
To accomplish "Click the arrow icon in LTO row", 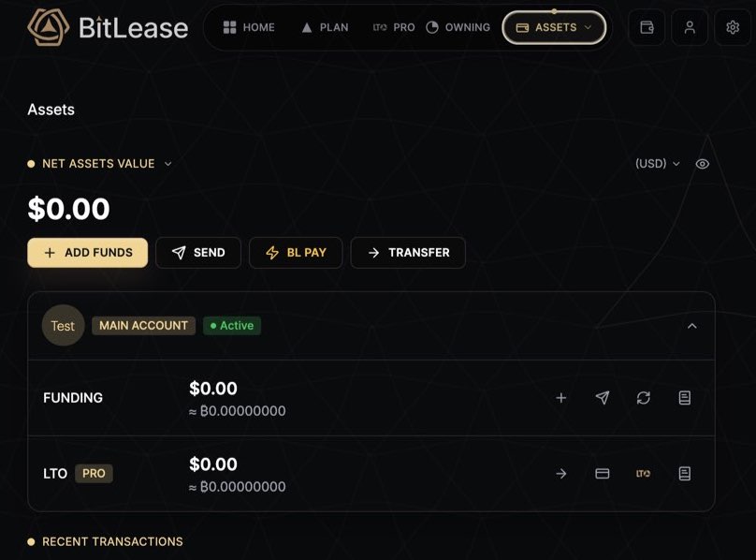I will point(561,474).
